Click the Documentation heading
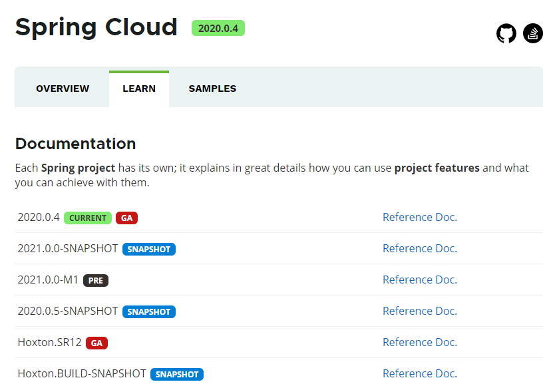 76,144
